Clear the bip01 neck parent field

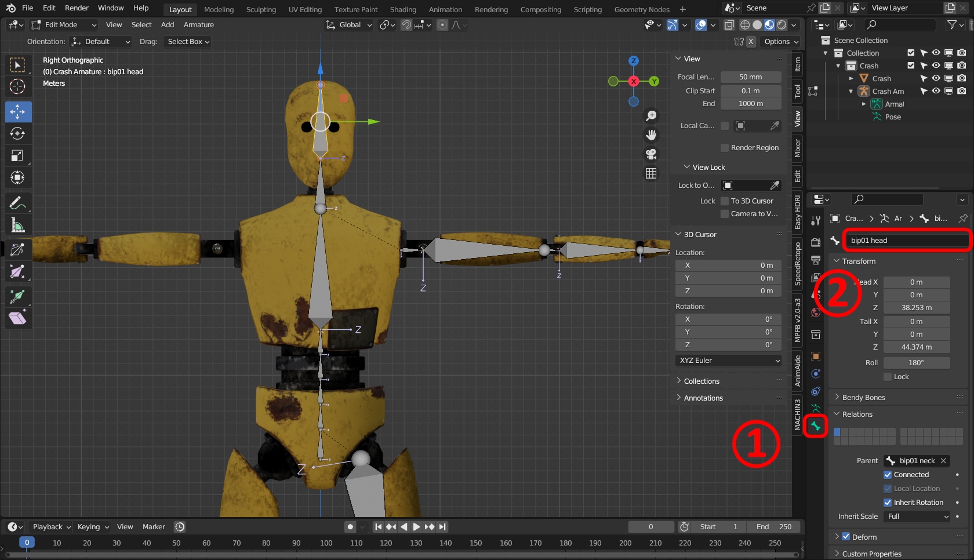[x=943, y=461]
